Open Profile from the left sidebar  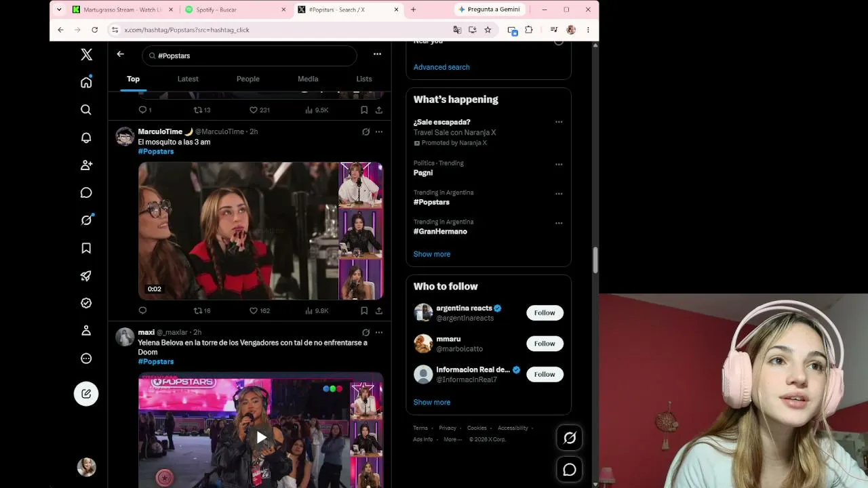coord(86,331)
